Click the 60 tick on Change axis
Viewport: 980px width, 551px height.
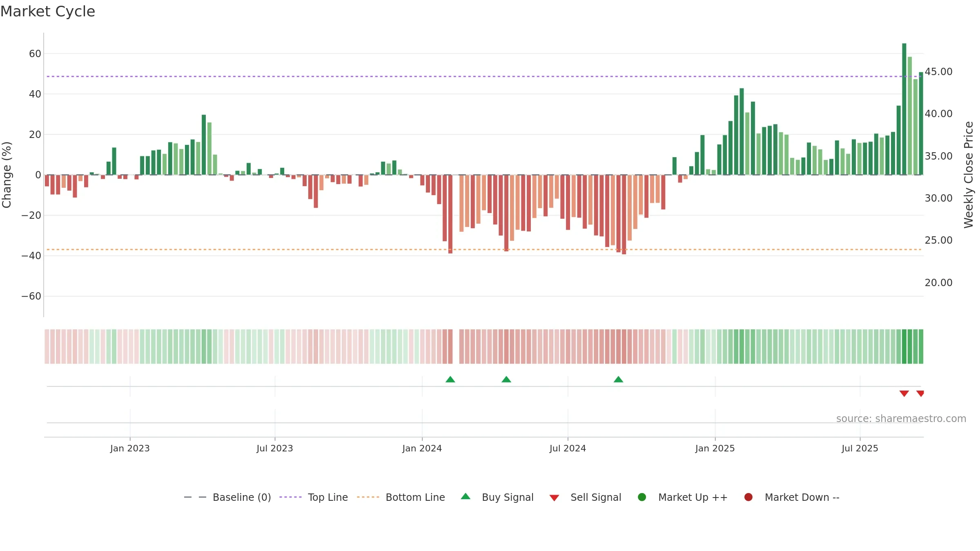click(x=35, y=54)
